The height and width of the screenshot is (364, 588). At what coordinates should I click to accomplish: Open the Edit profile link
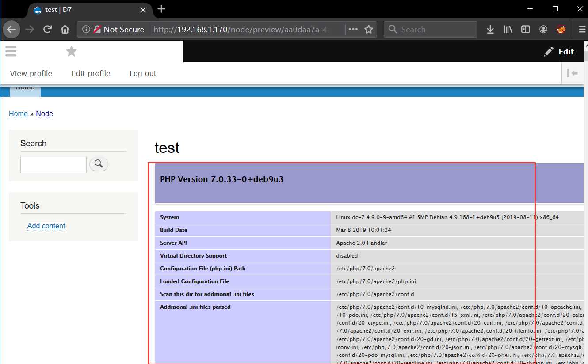click(x=91, y=73)
